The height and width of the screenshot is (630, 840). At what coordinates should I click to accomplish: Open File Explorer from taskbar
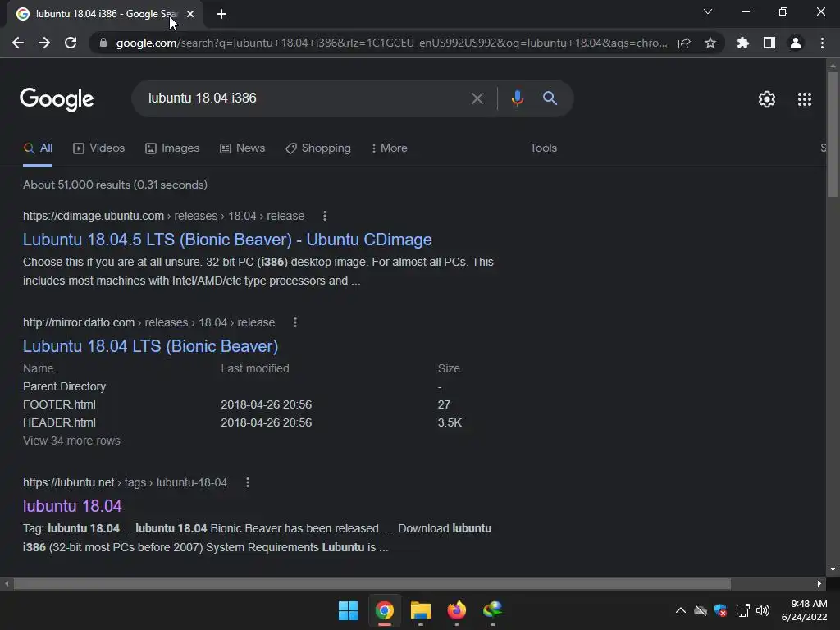(x=421, y=610)
